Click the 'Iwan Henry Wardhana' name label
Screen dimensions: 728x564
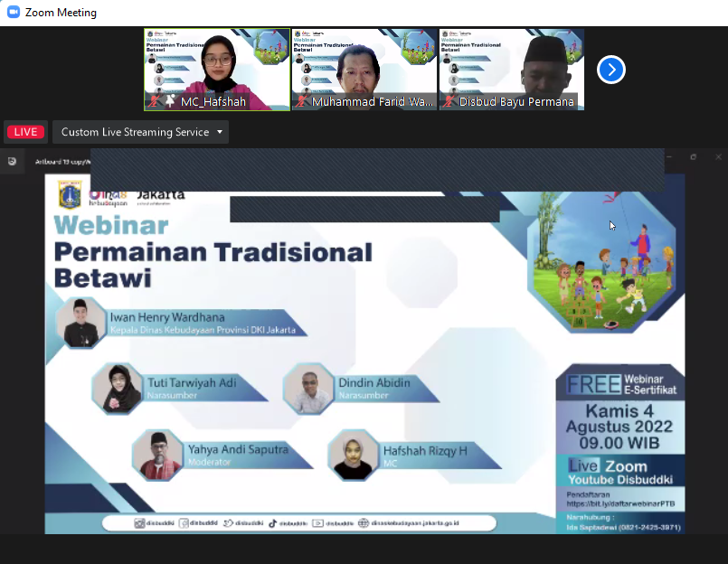click(167, 317)
